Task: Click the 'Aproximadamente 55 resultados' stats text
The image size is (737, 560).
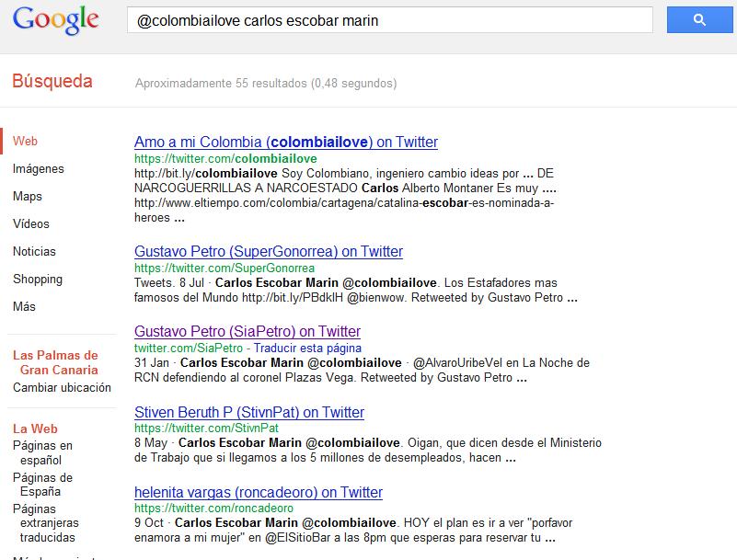Action: pos(266,83)
